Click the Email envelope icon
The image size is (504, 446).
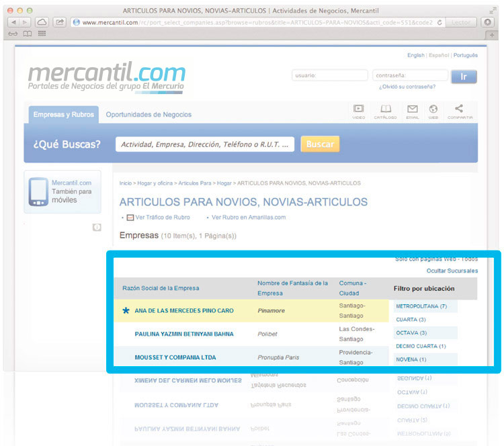412,109
